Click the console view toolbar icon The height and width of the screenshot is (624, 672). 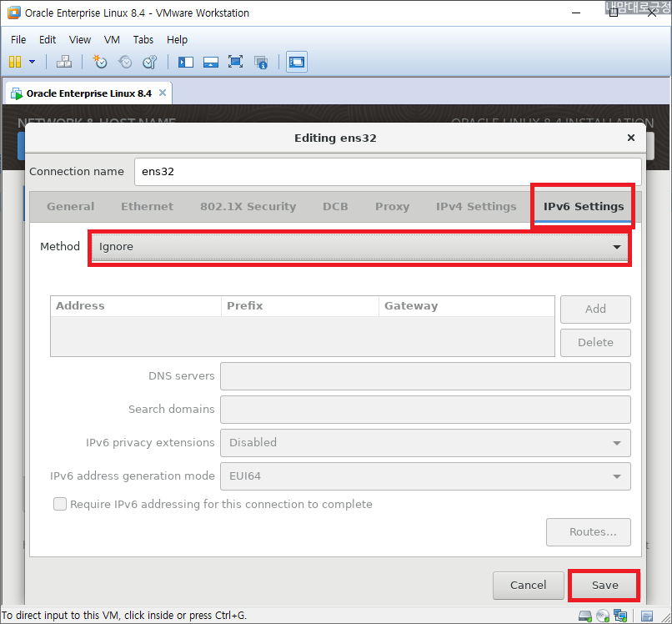tap(297, 62)
